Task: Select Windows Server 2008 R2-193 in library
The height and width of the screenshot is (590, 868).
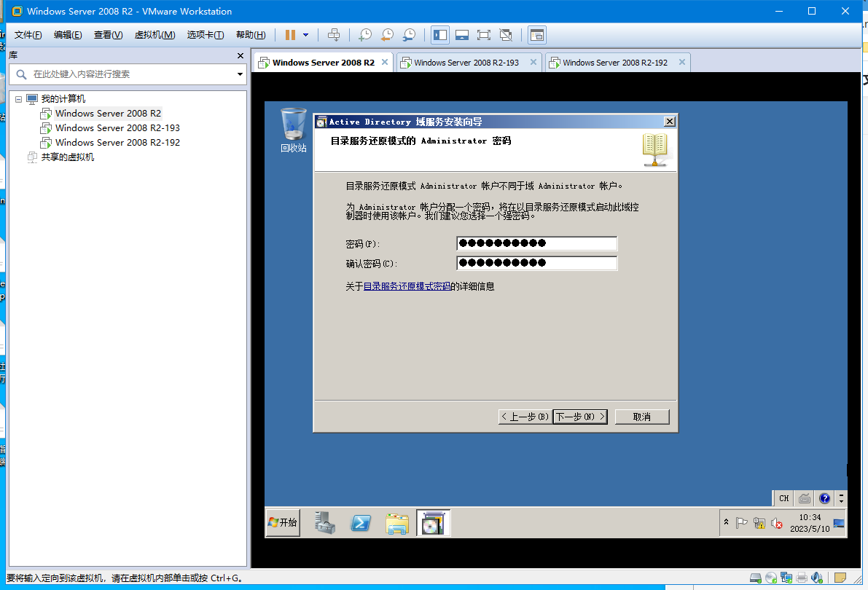Action: click(117, 128)
